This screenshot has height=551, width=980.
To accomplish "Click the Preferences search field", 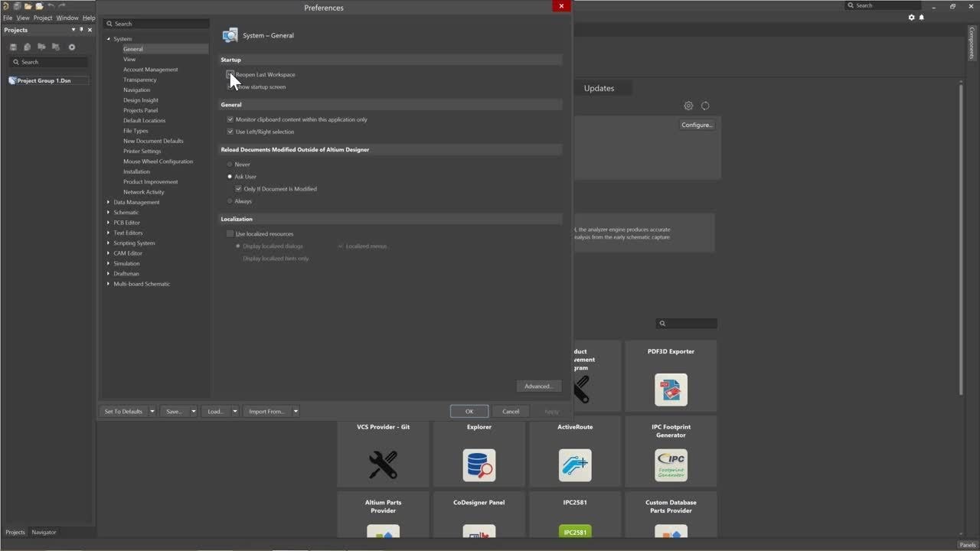I will (x=156, y=24).
